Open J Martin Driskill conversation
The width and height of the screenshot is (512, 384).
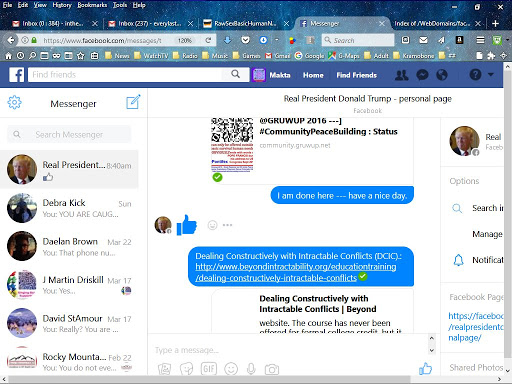pos(69,285)
